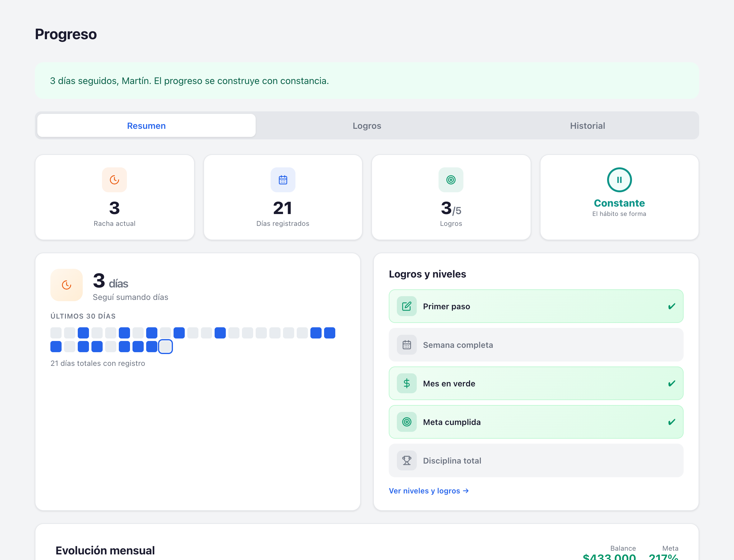The width and height of the screenshot is (734, 560).
Task: Open the Ver niveles y logros link
Action: [x=429, y=490]
